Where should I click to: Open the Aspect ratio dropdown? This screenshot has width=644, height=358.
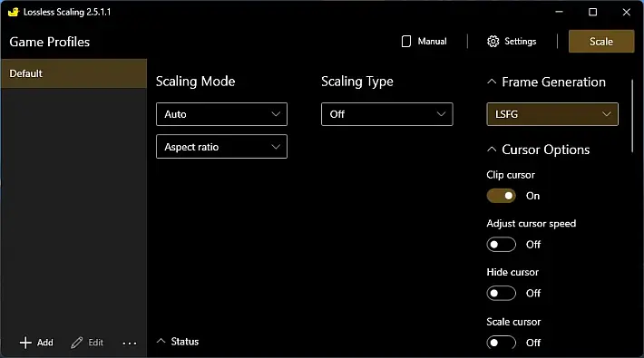[x=222, y=147]
